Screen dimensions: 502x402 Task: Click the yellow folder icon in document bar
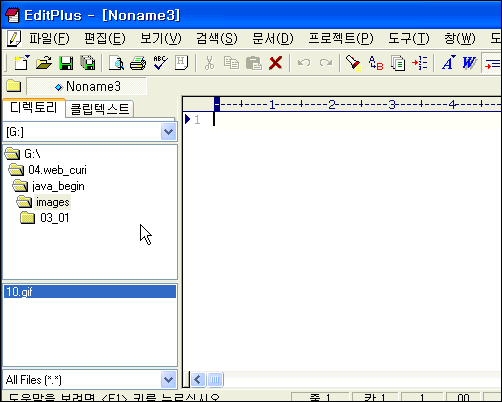click(x=13, y=86)
